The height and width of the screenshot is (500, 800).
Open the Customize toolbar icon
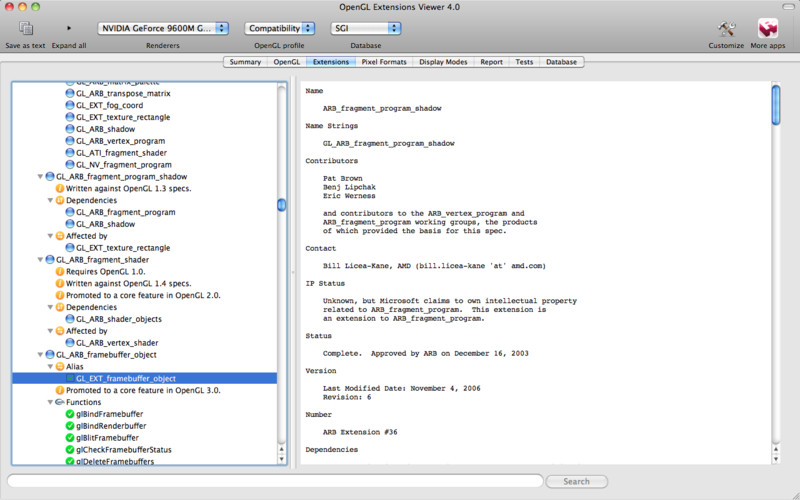pyautogui.click(x=726, y=28)
